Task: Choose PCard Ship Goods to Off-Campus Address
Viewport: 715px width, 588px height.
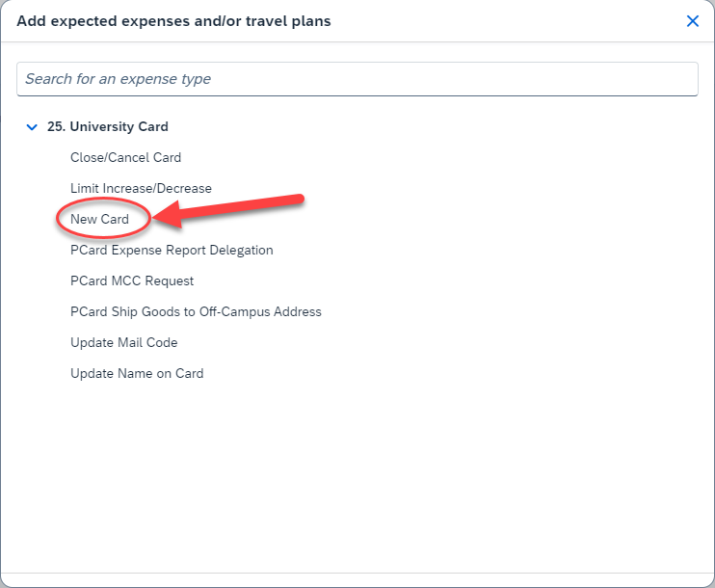Action: [x=196, y=311]
